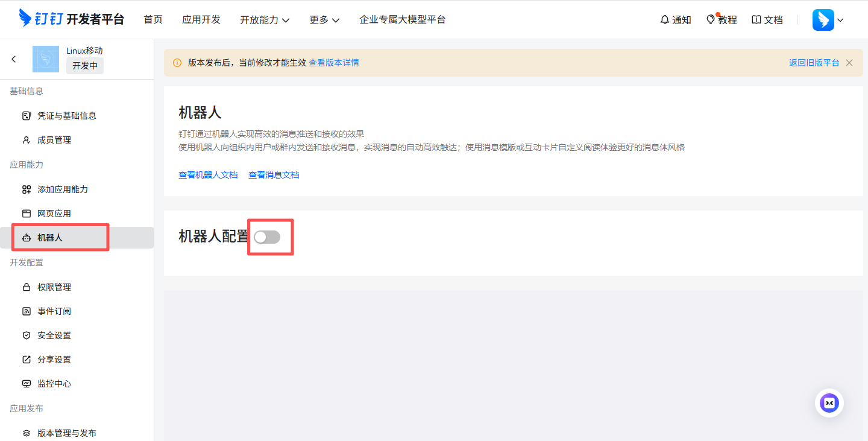
Task: Click the back arrow beside Linux移动
Action: (14, 59)
